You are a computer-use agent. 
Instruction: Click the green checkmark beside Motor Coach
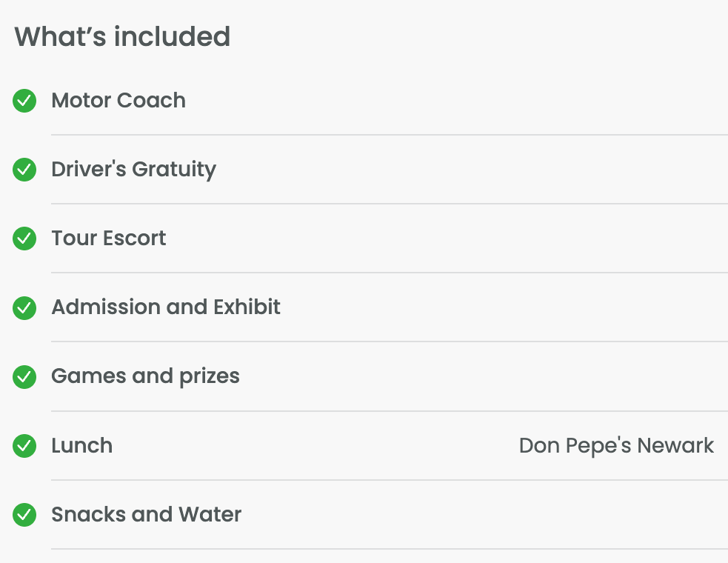click(x=24, y=100)
